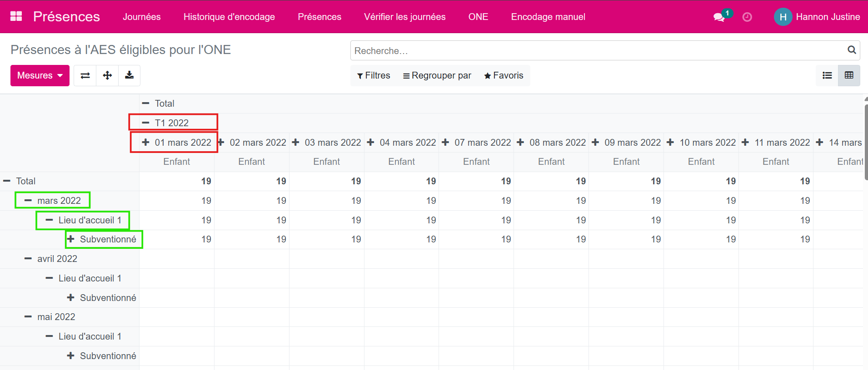Open the Historique d'encodage menu
The width and height of the screenshot is (868, 370).
pos(229,17)
